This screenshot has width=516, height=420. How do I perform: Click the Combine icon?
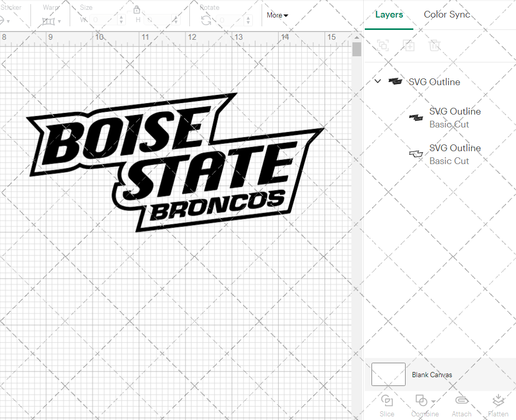click(x=423, y=402)
